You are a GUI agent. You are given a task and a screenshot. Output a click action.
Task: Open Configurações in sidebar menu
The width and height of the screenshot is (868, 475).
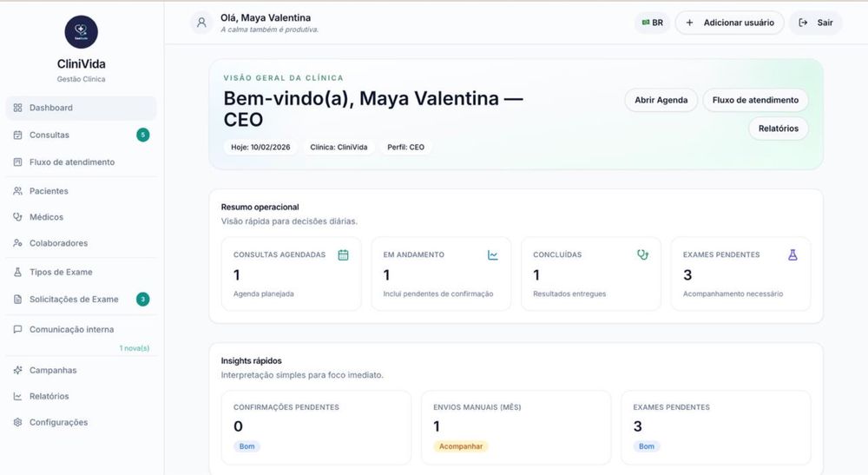click(82, 422)
